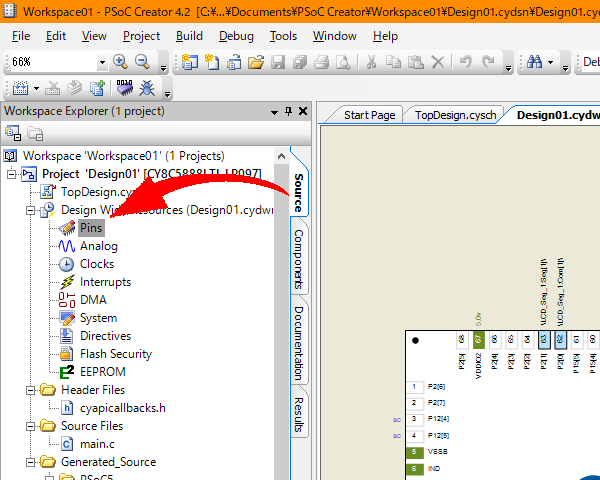Click the Save disk icon

[x=278, y=62]
